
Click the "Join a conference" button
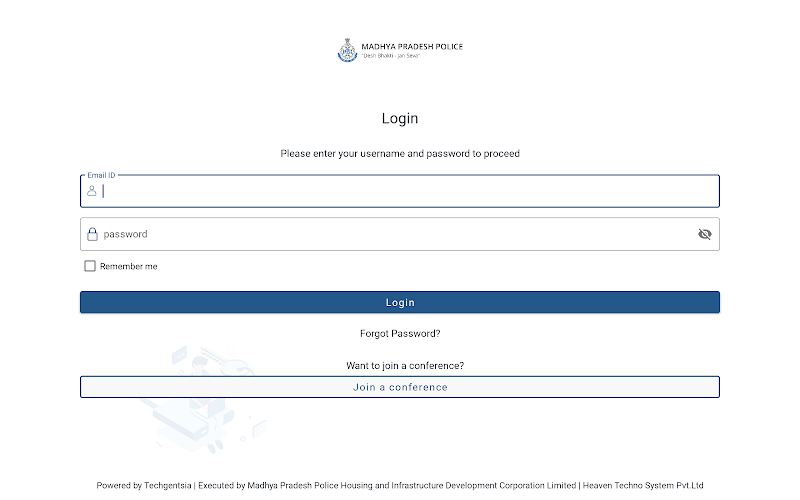[x=400, y=387]
